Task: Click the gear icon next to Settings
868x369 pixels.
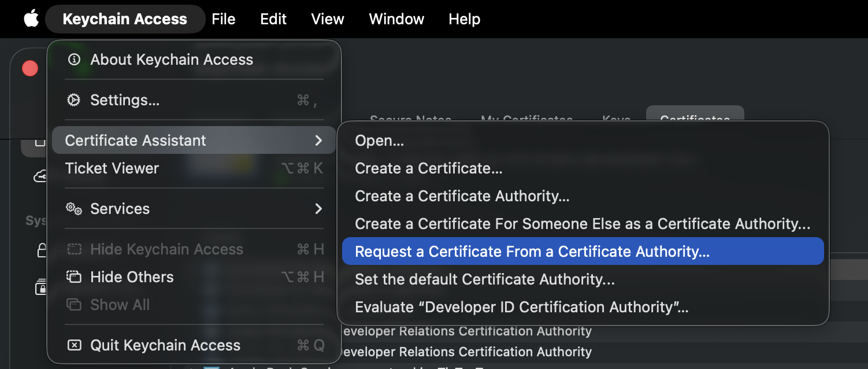Action: pyautogui.click(x=74, y=99)
